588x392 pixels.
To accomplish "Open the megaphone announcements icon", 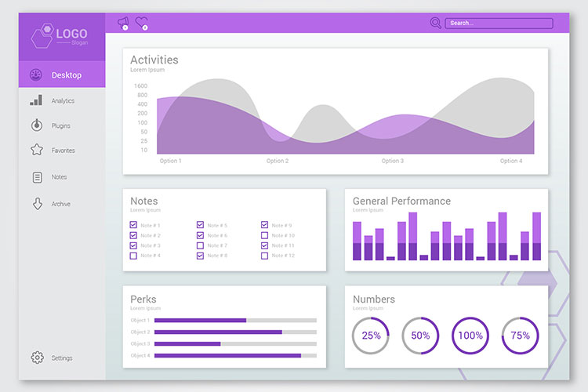I will (123, 24).
